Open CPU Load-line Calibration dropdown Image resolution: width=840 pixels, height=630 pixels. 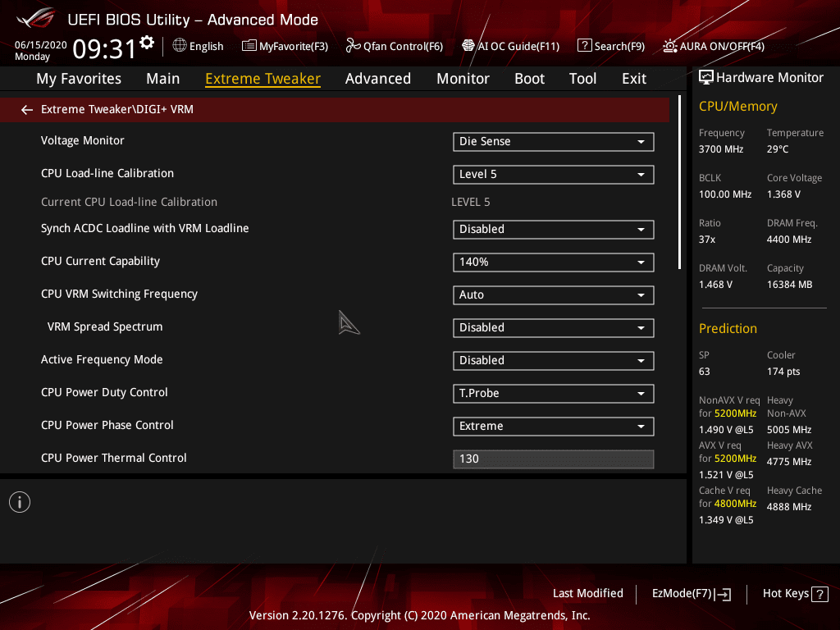point(554,175)
